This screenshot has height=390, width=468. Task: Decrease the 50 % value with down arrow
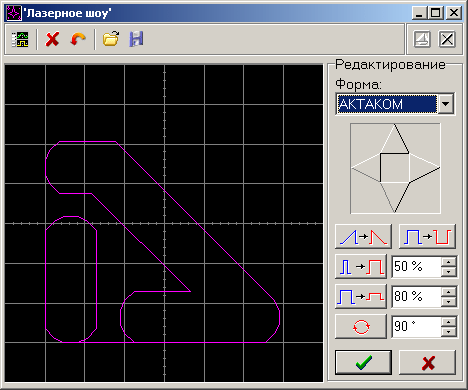[x=449, y=272]
